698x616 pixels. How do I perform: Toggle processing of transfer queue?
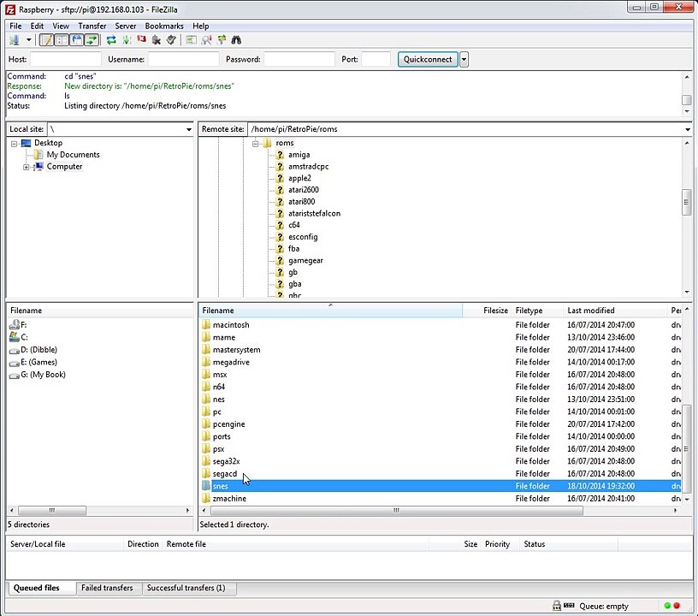pyautogui.click(x=127, y=40)
